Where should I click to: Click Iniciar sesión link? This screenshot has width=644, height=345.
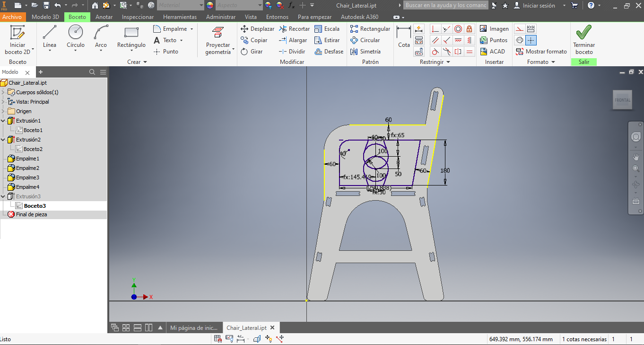pos(539,5)
